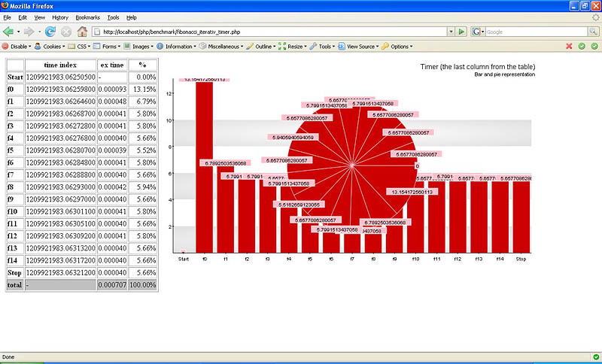Open the Cookies toolbar menu
Viewport: 602px width, 364px height.
pos(50,47)
